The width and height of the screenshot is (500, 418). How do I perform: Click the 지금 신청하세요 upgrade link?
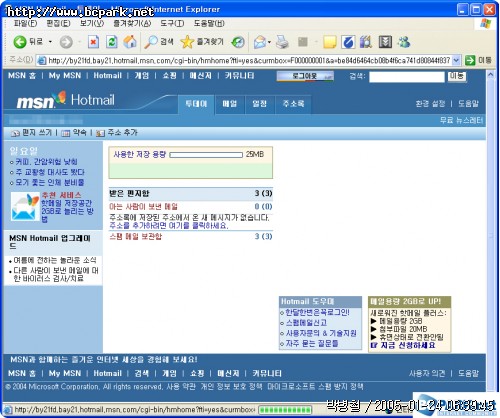[408, 345]
